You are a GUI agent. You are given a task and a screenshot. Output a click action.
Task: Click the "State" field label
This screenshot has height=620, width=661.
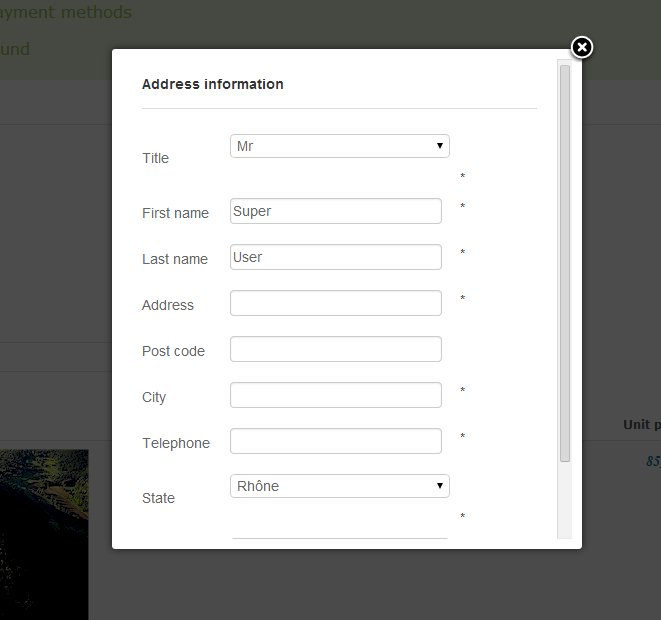[x=158, y=498]
